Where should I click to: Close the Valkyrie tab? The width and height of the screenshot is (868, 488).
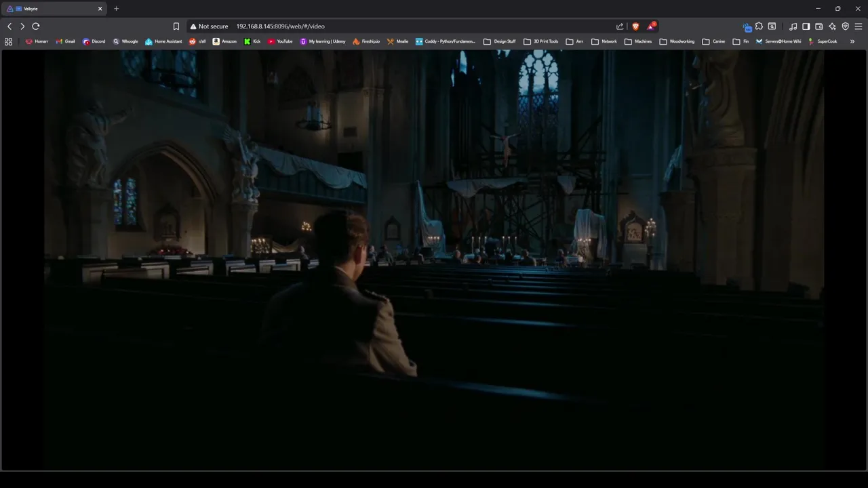pos(100,9)
